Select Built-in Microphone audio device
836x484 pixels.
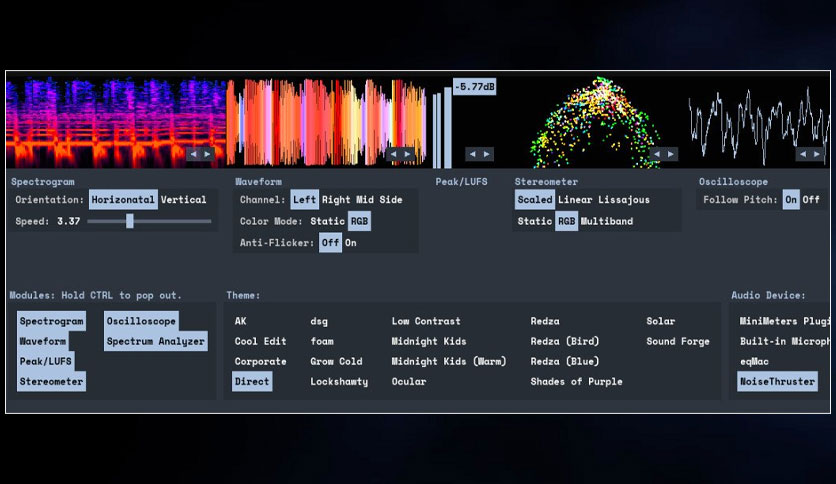pos(784,341)
